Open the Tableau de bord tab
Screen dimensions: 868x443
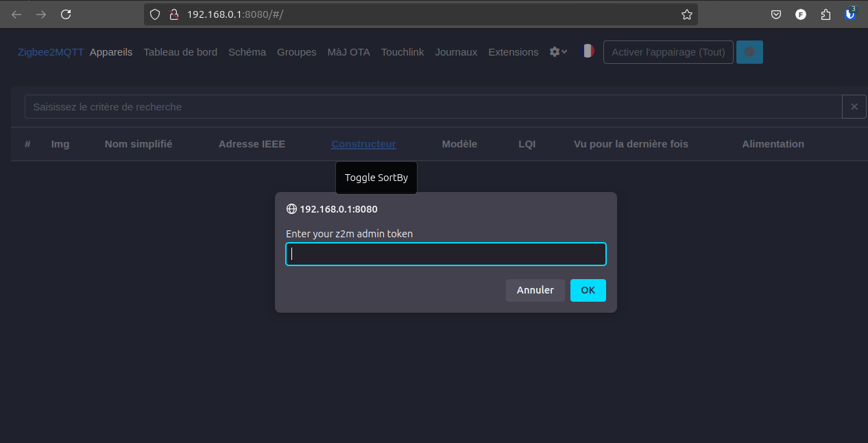tap(180, 52)
